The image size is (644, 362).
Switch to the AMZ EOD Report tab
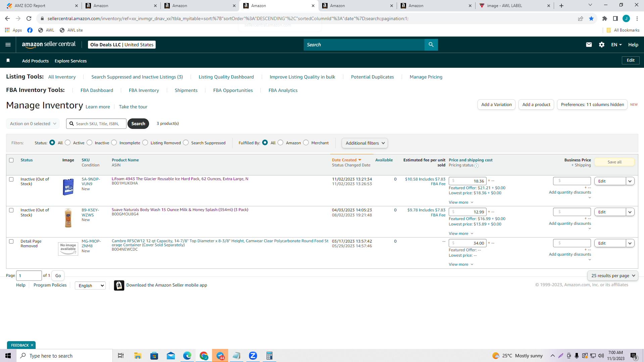pos(40,6)
